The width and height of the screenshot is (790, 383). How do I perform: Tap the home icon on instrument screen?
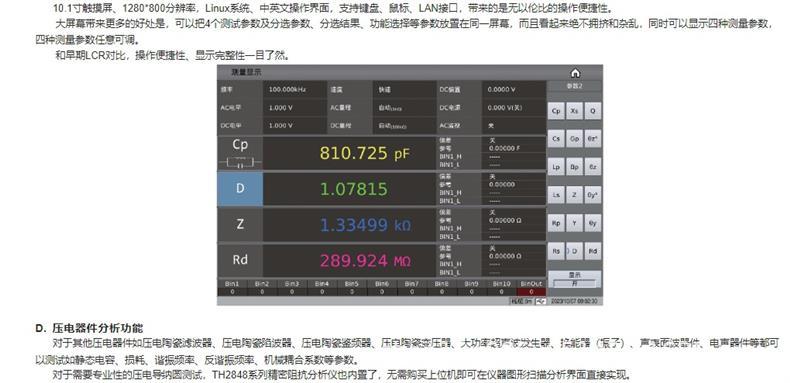(575, 73)
